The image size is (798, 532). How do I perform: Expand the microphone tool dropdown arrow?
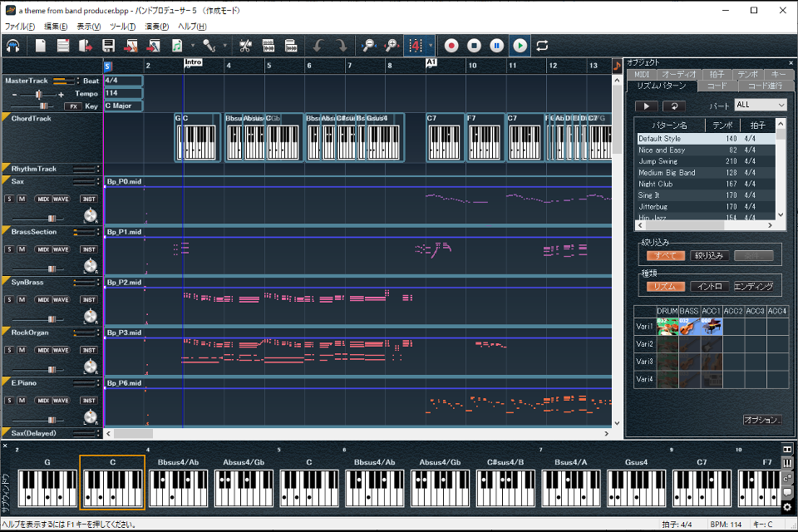pyautogui.click(x=225, y=46)
